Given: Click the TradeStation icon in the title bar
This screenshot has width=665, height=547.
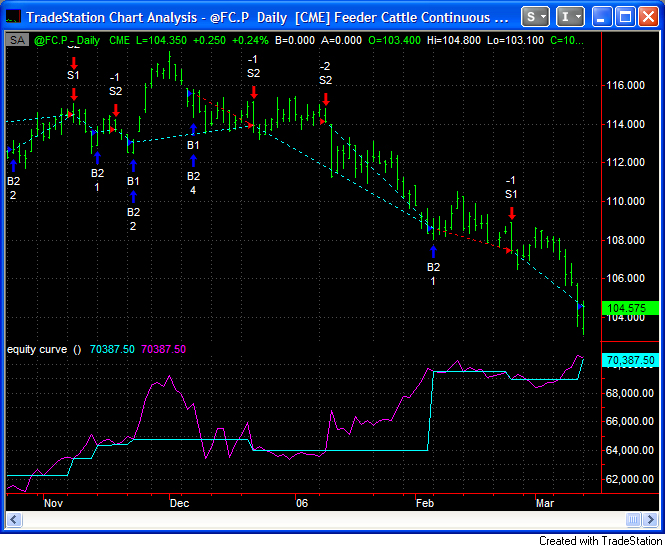Looking at the screenshot, I should pyautogui.click(x=13, y=17).
